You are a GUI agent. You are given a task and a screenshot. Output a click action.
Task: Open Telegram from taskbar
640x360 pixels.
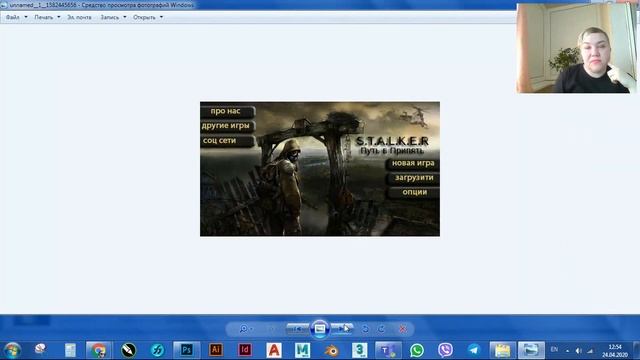pyautogui.click(x=474, y=350)
